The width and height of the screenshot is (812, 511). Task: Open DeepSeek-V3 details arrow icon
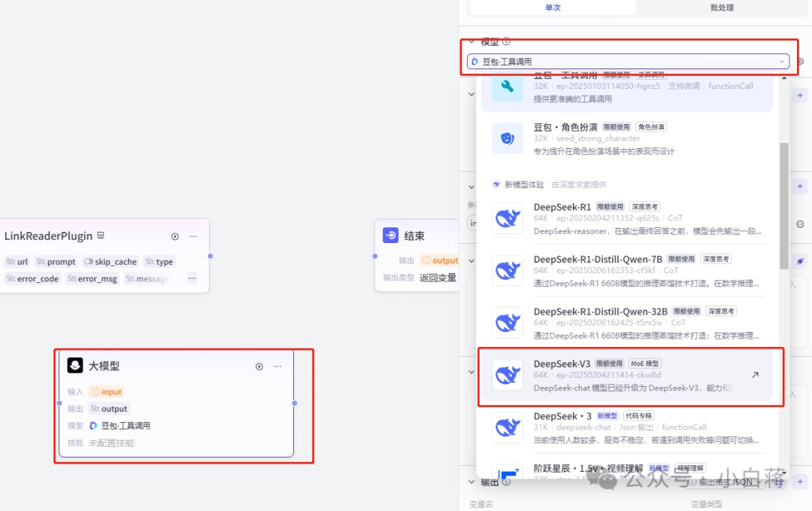click(755, 375)
